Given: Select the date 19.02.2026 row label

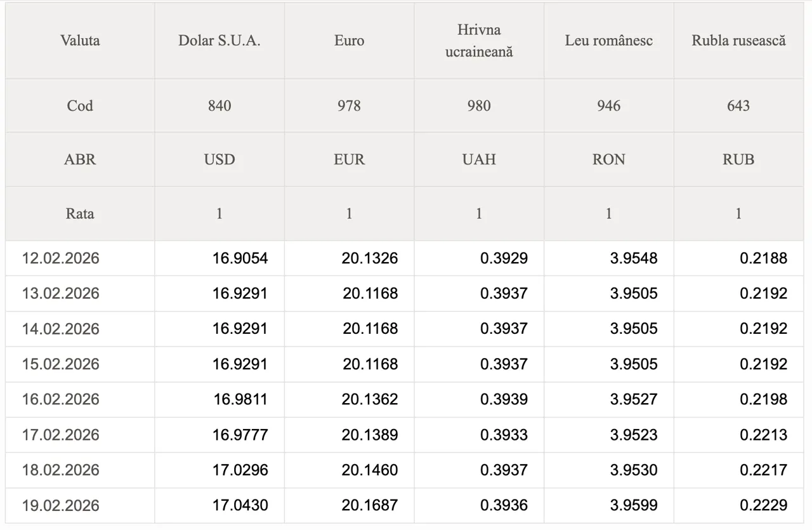Looking at the screenshot, I should point(61,505).
